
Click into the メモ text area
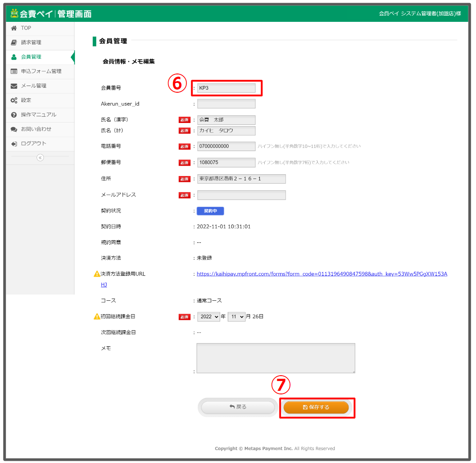[x=275, y=358]
